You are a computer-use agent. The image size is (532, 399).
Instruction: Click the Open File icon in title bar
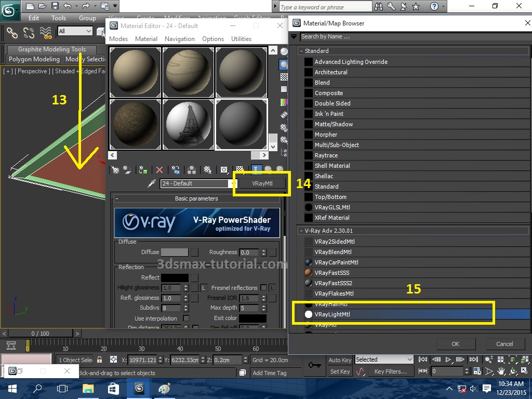[x=43, y=6]
